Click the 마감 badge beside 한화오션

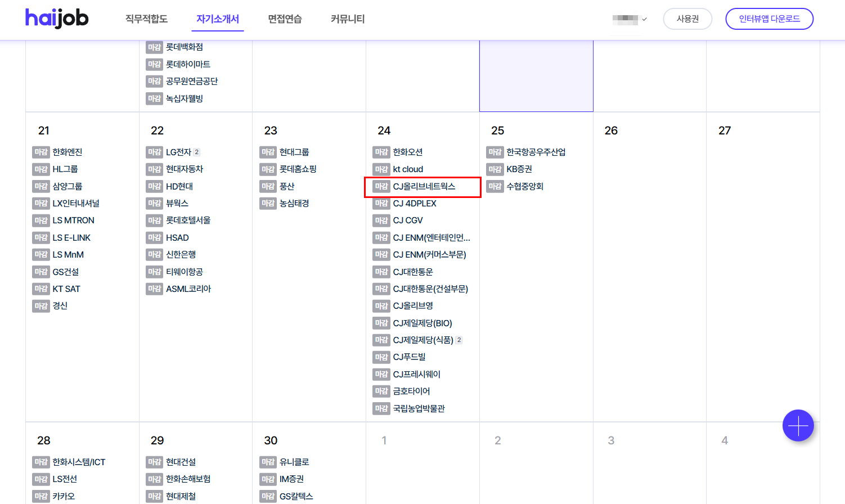click(381, 152)
